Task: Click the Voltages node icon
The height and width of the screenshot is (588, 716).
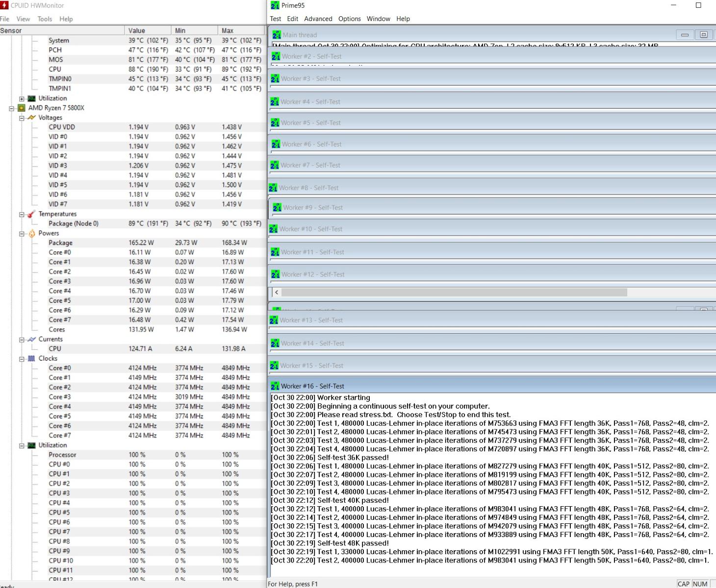Action: pyautogui.click(x=32, y=118)
